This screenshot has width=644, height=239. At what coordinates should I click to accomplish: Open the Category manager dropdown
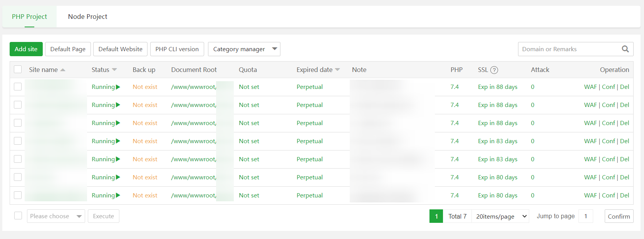click(244, 49)
